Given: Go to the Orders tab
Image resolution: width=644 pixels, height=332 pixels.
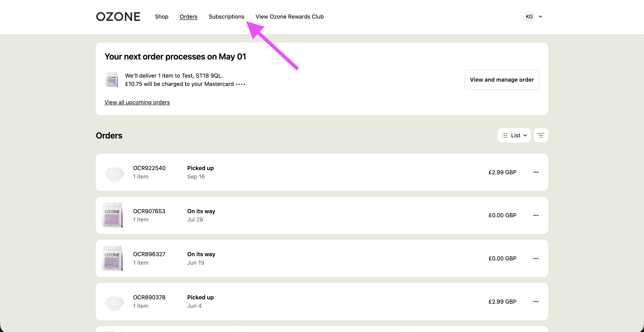Looking at the screenshot, I should [x=189, y=17].
